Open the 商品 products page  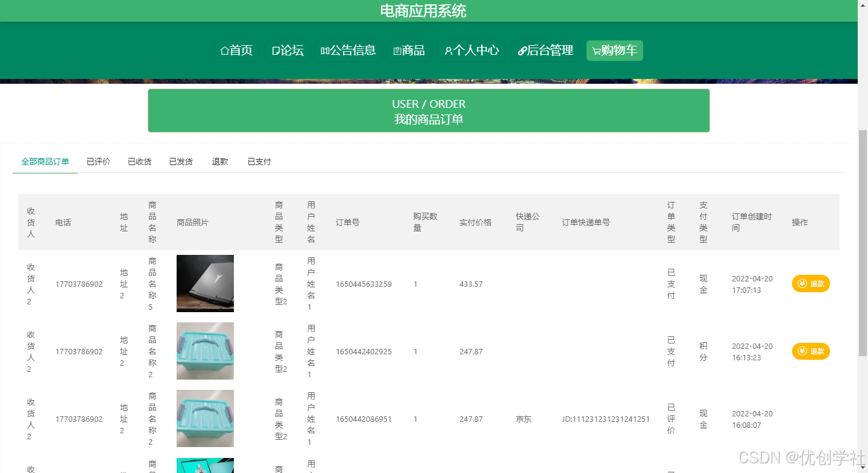coord(409,51)
